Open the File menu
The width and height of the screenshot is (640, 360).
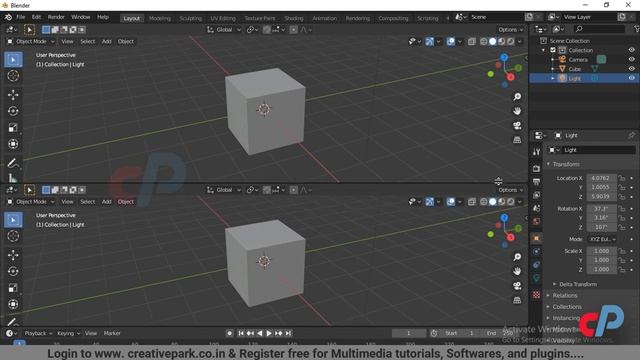pos(20,17)
